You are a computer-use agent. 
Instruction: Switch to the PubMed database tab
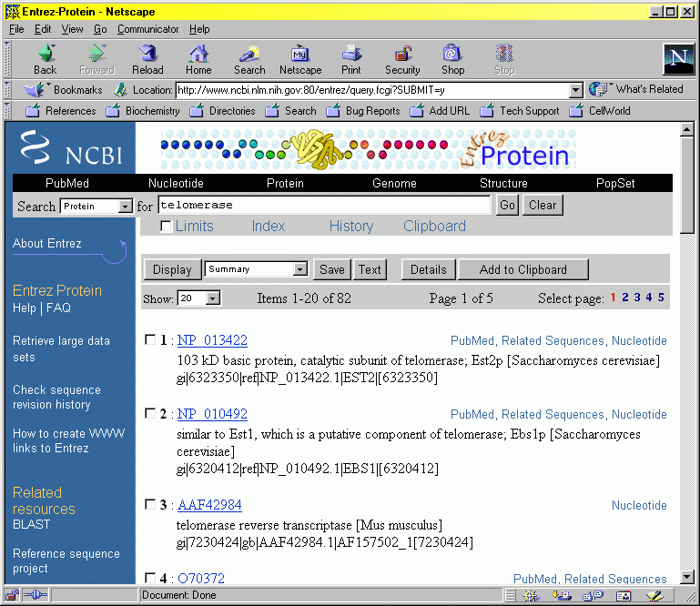pyautogui.click(x=67, y=183)
